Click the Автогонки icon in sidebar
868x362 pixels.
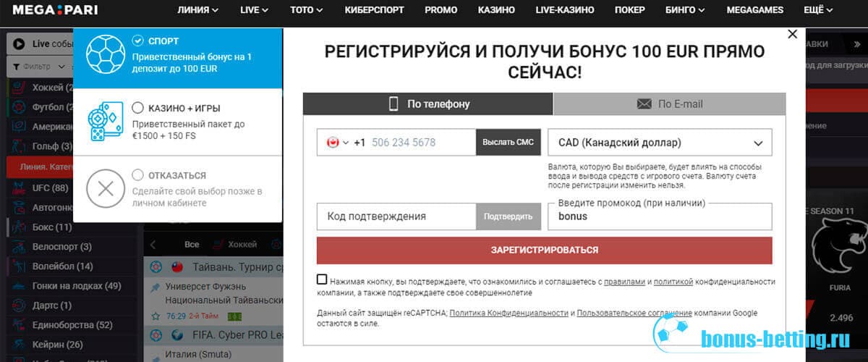(x=17, y=207)
